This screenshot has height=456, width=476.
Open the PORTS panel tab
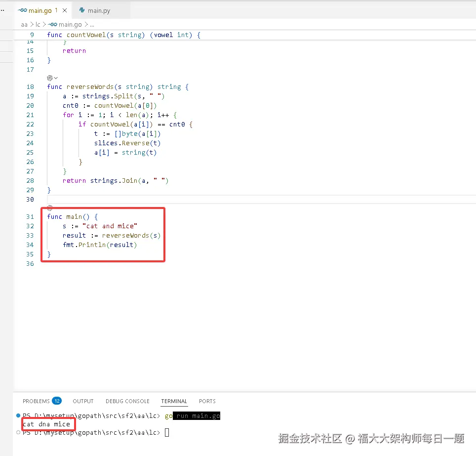[x=207, y=401]
